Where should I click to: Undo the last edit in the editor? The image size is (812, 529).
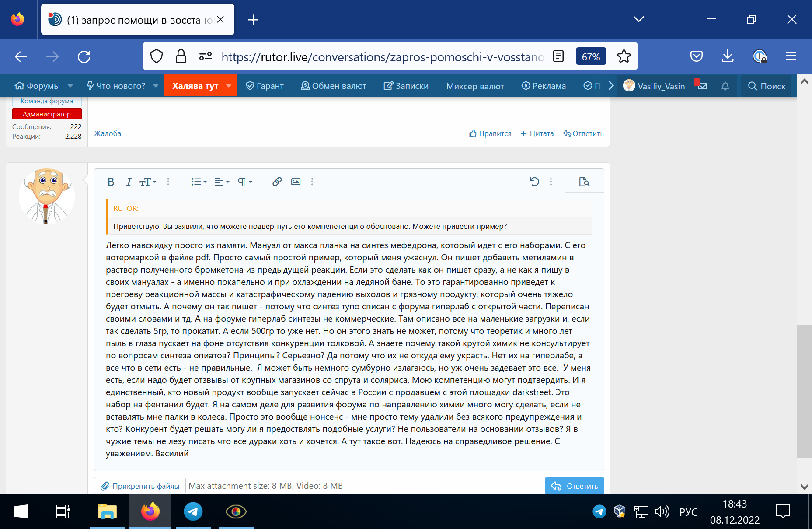point(534,182)
